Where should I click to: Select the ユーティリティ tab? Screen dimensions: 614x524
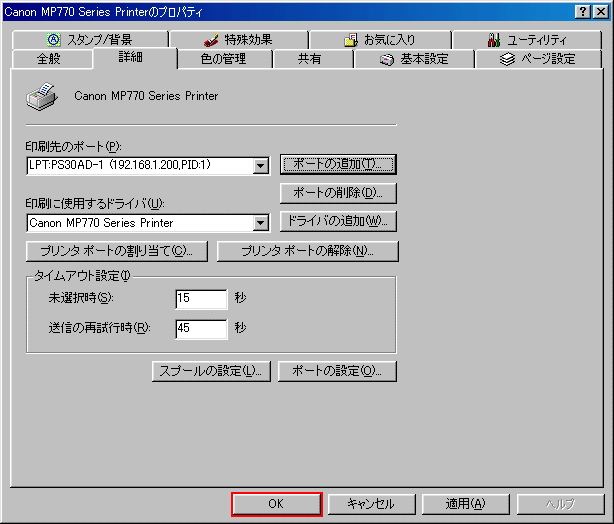tap(526, 40)
